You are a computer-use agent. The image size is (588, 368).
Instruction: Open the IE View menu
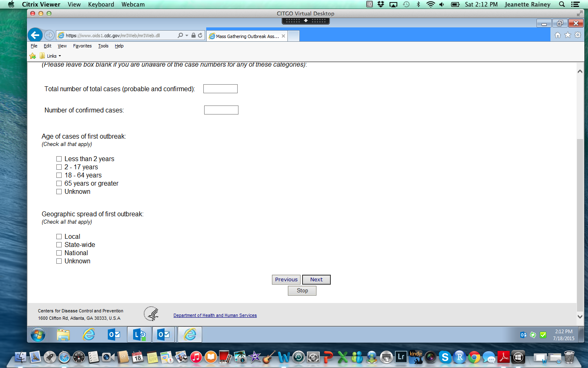coord(62,46)
